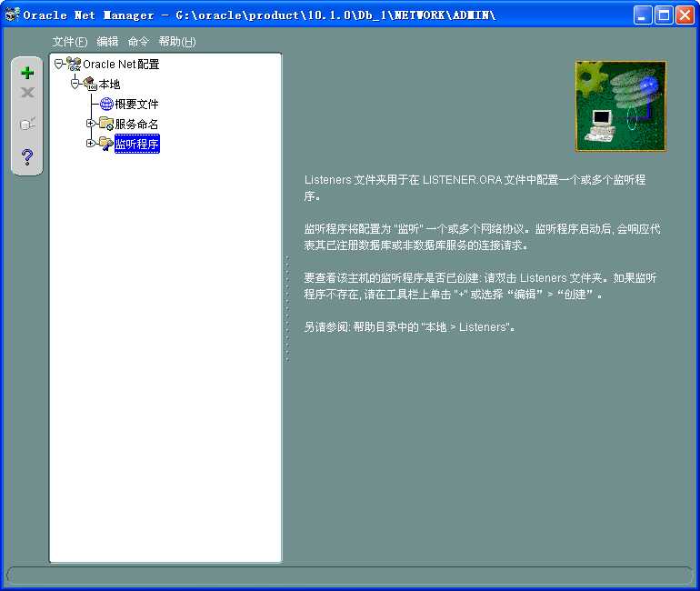Click the test connection toolbar icon
The image size is (700, 591).
point(27,124)
